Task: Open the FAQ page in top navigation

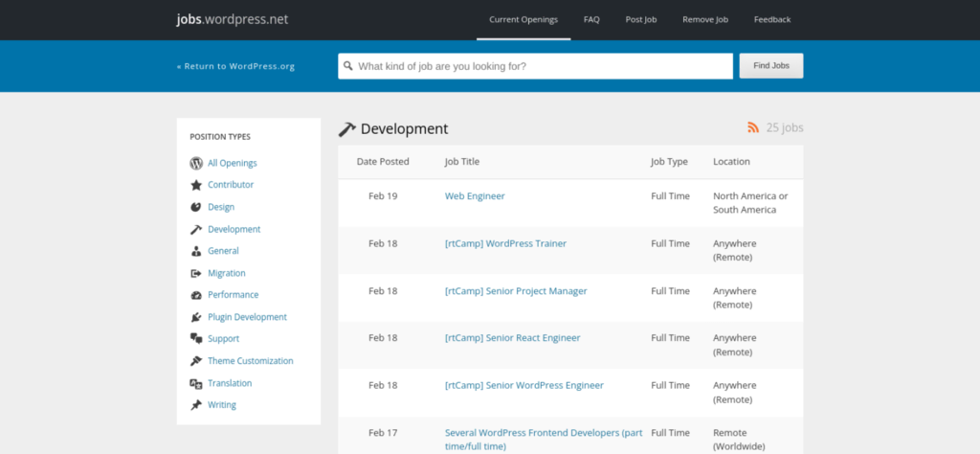Action: [591, 19]
